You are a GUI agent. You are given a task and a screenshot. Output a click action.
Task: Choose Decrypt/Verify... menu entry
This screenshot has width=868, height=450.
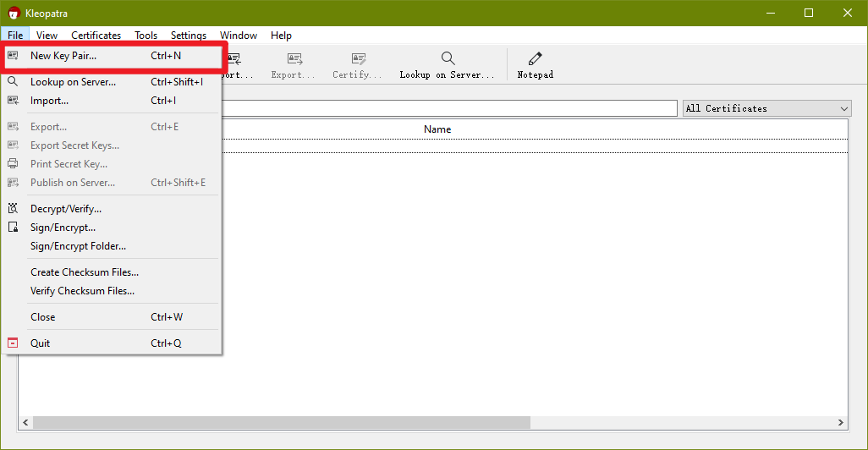coord(113,209)
